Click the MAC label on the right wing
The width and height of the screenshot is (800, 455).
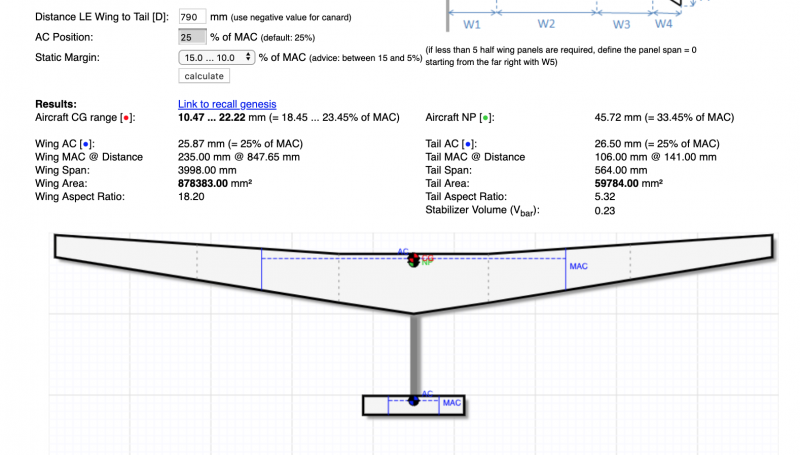578,267
